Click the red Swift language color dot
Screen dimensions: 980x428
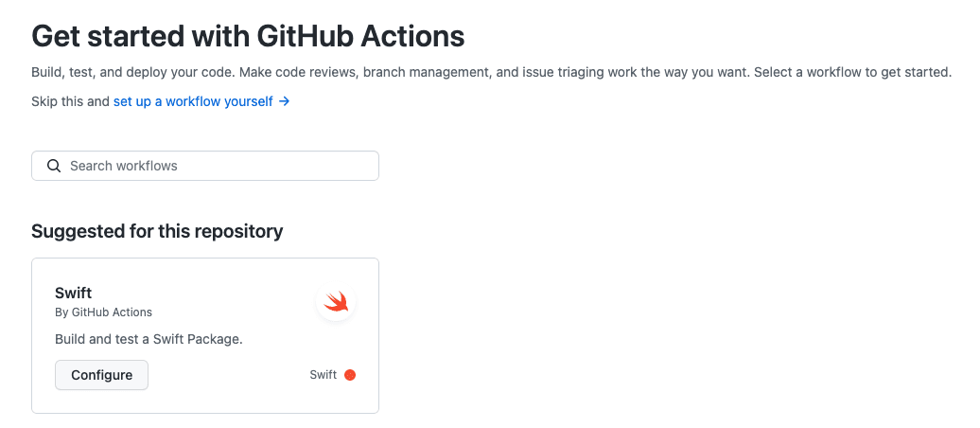(350, 375)
